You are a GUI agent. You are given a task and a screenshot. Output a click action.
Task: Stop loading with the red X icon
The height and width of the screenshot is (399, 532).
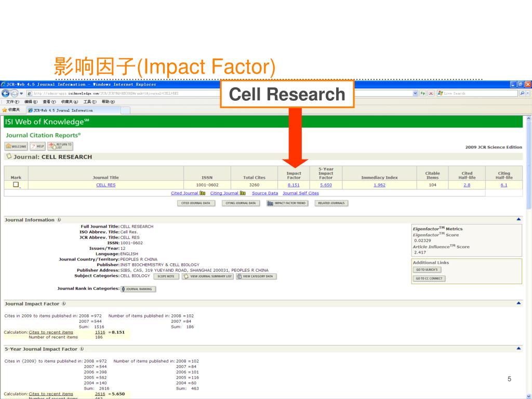tap(431, 94)
